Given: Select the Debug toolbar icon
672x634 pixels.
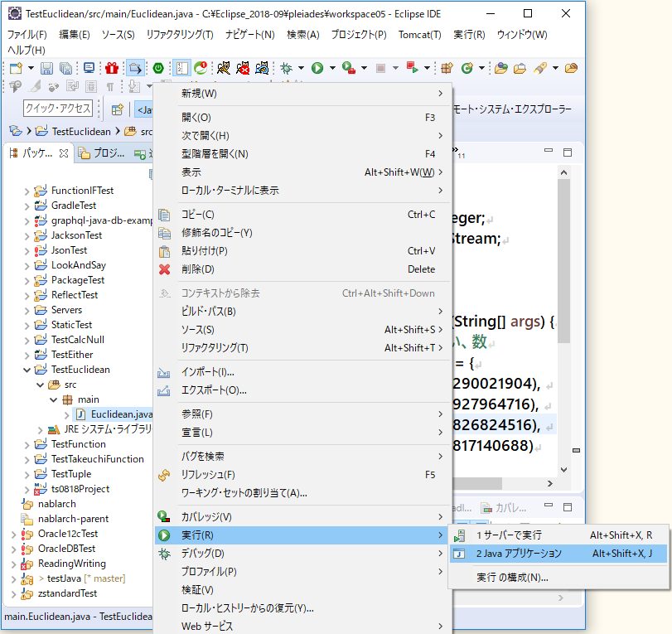Looking at the screenshot, I should (x=287, y=70).
